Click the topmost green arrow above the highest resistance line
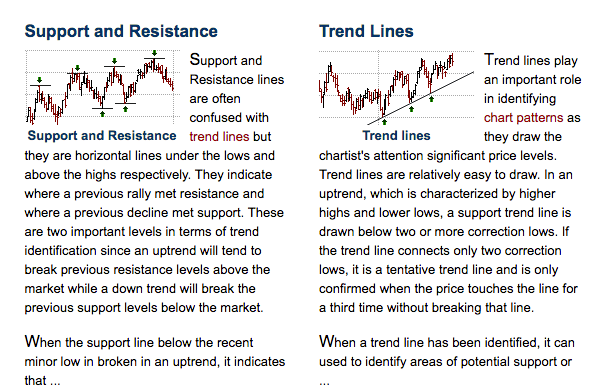Screen dimensions: 609x391 (x=155, y=53)
